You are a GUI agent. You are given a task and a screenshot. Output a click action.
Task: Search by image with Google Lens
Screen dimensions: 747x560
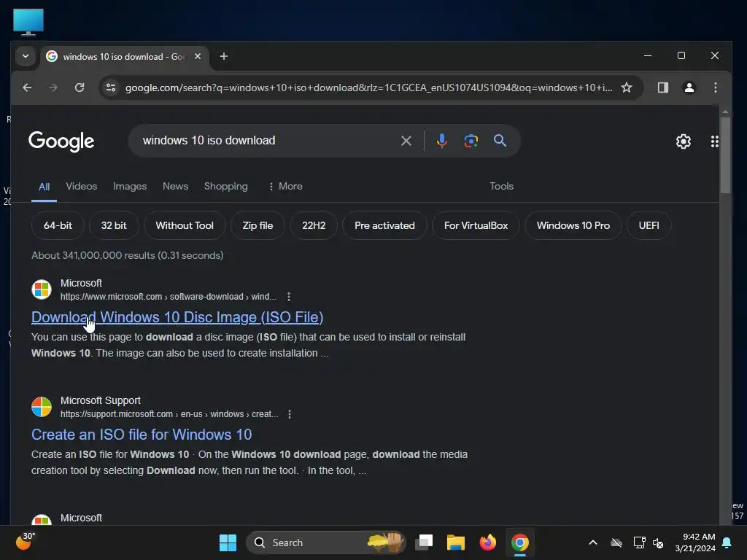pos(471,141)
